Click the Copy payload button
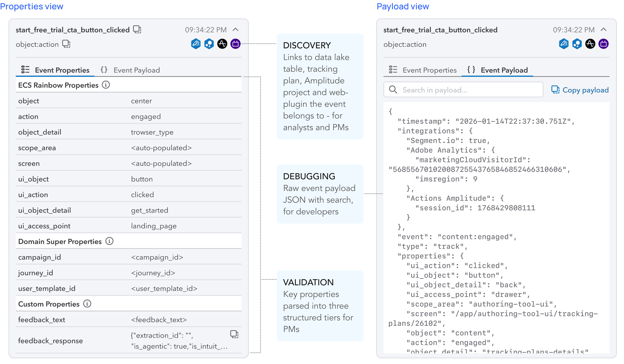Image resolution: width=624 pixels, height=364 pixels. [580, 90]
